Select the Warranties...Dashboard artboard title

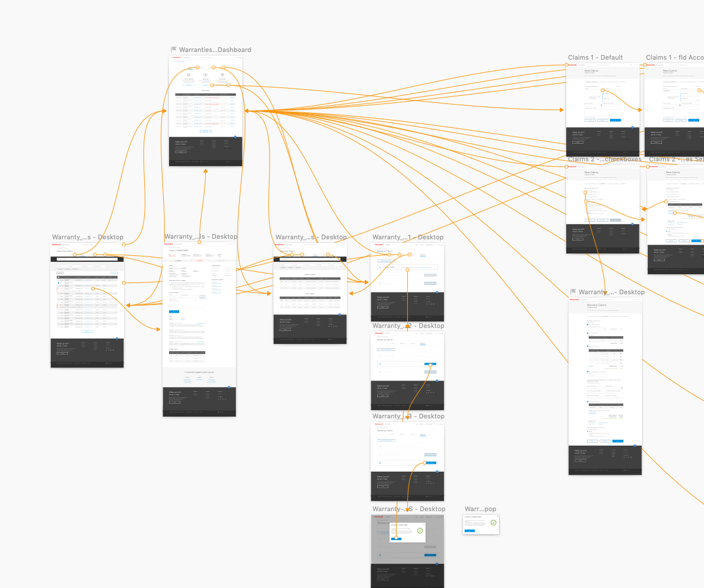click(x=215, y=50)
